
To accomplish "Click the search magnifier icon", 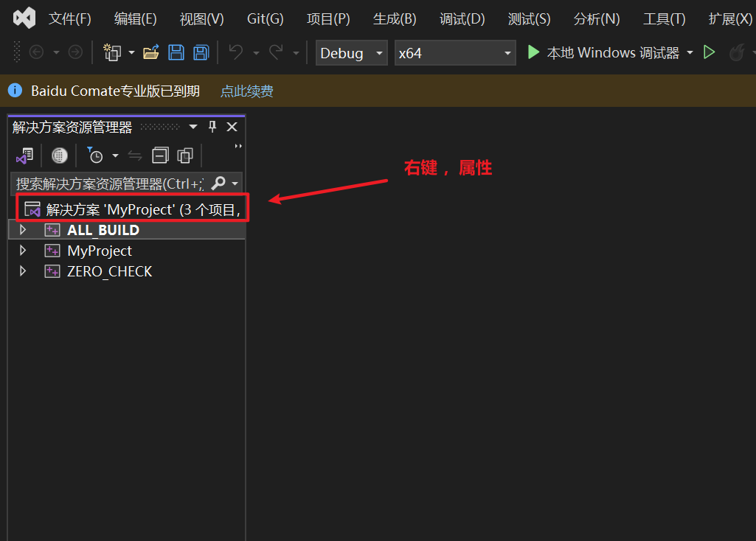I will pos(218,183).
